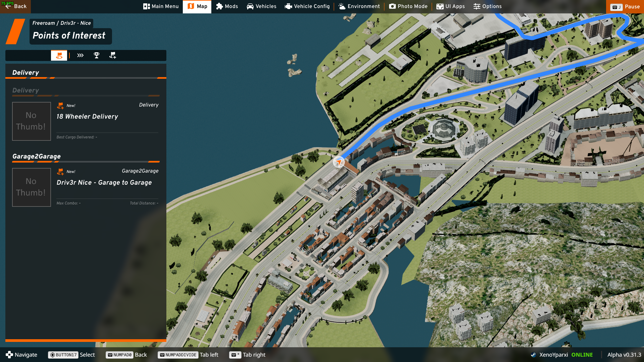Select the triple-chevron filter icon
Viewport: 644px width, 362px height.
[80, 55]
